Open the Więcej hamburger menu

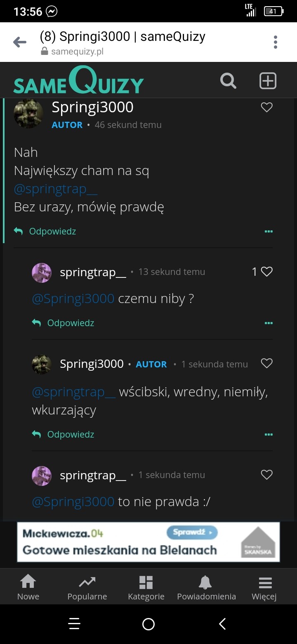pos(265,588)
